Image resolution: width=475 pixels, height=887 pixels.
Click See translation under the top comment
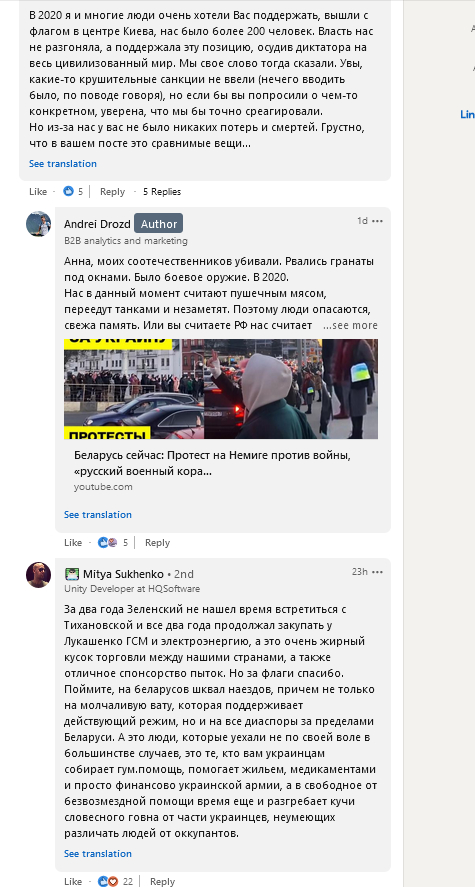(x=63, y=163)
